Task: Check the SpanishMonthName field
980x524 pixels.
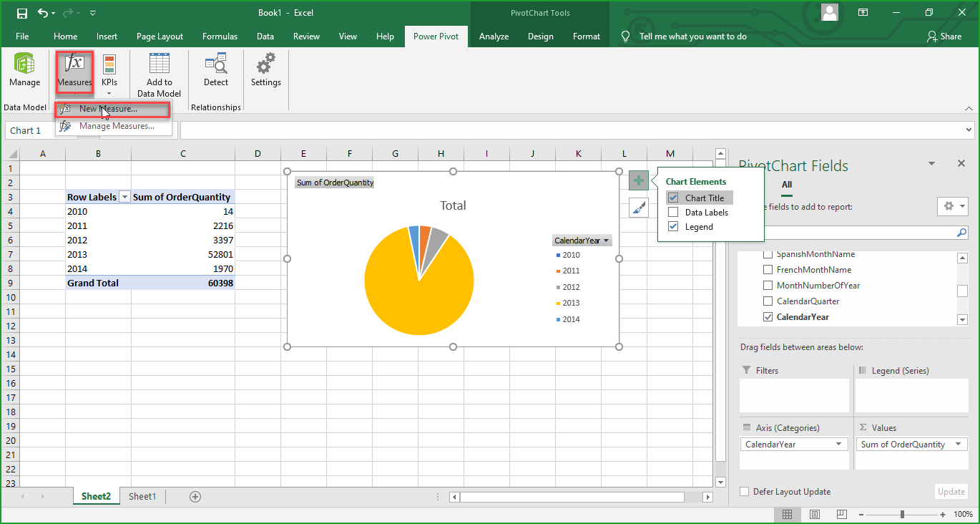Action: click(768, 255)
